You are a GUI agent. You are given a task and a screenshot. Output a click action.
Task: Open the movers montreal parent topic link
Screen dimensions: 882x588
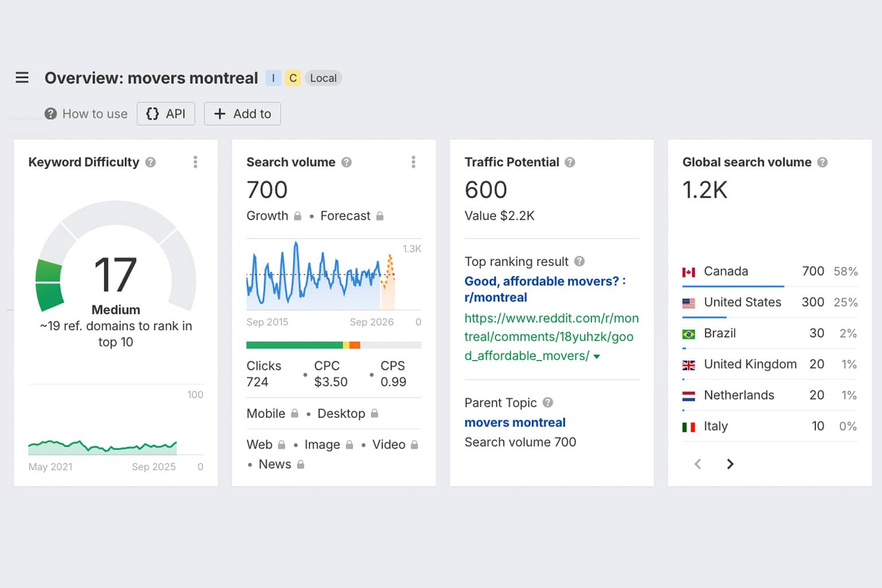click(x=514, y=423)
